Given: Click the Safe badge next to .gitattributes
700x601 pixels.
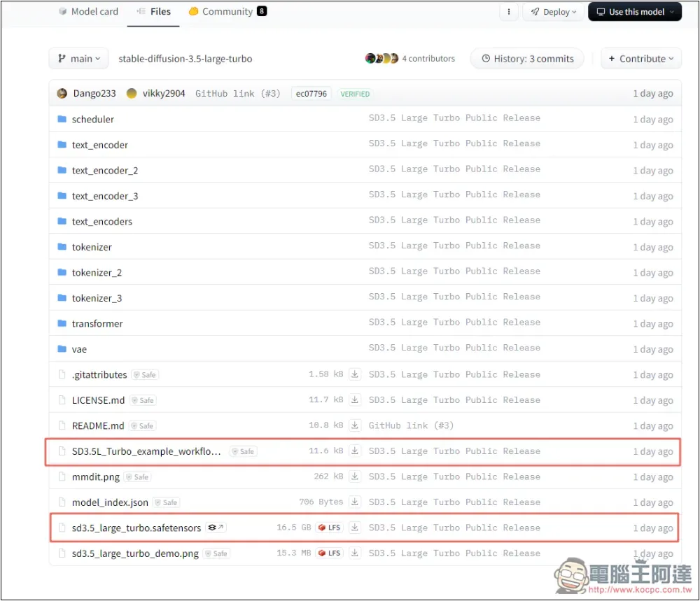Looking at the screenshot, I should tap(145, 375).
